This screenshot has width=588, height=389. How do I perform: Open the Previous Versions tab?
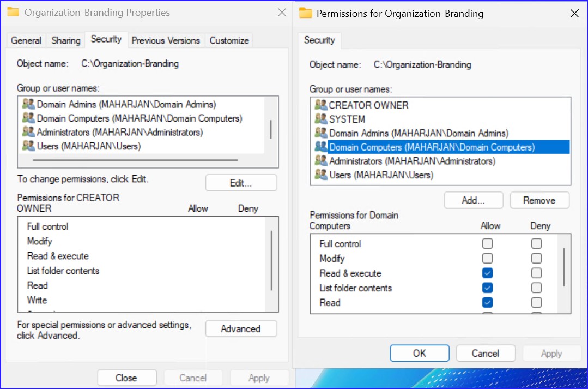pos(166,40)
